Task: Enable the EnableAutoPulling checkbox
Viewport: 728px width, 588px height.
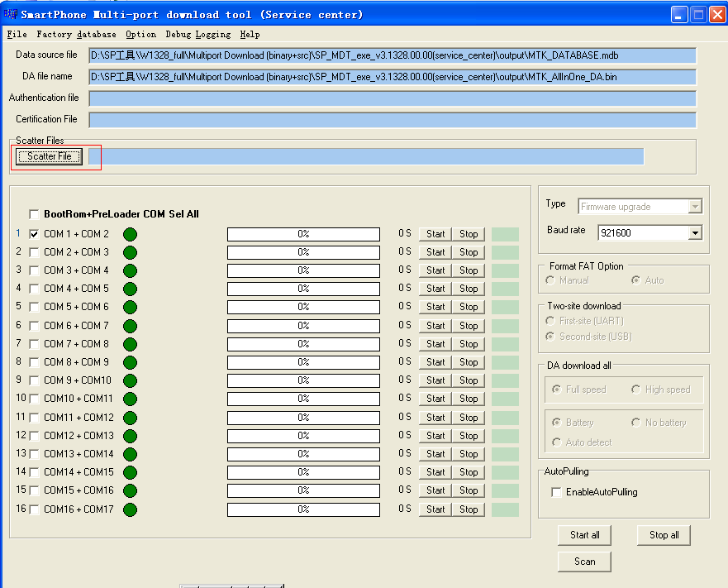Action: click(x=556, y=492)
